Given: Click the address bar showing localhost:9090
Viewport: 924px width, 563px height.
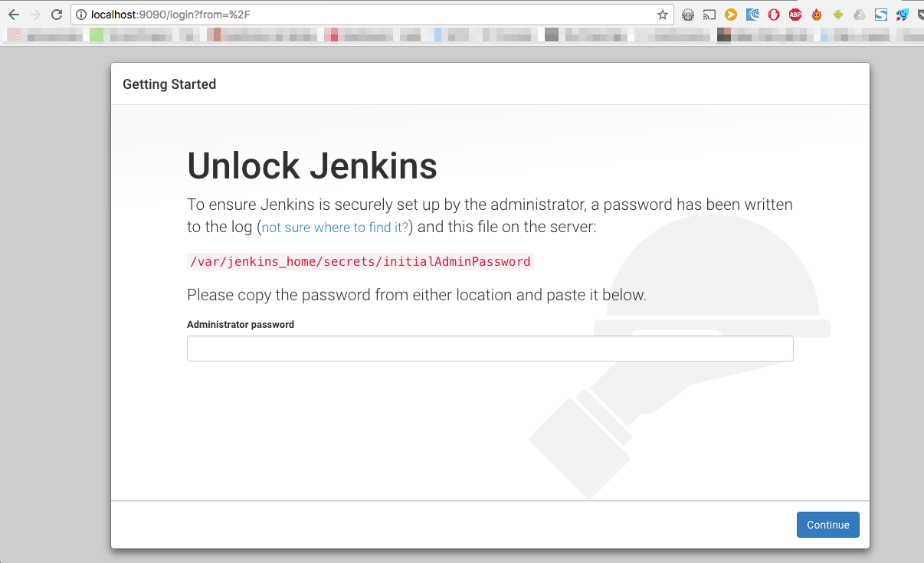Looking at the screenshot, I should point(372,15).
